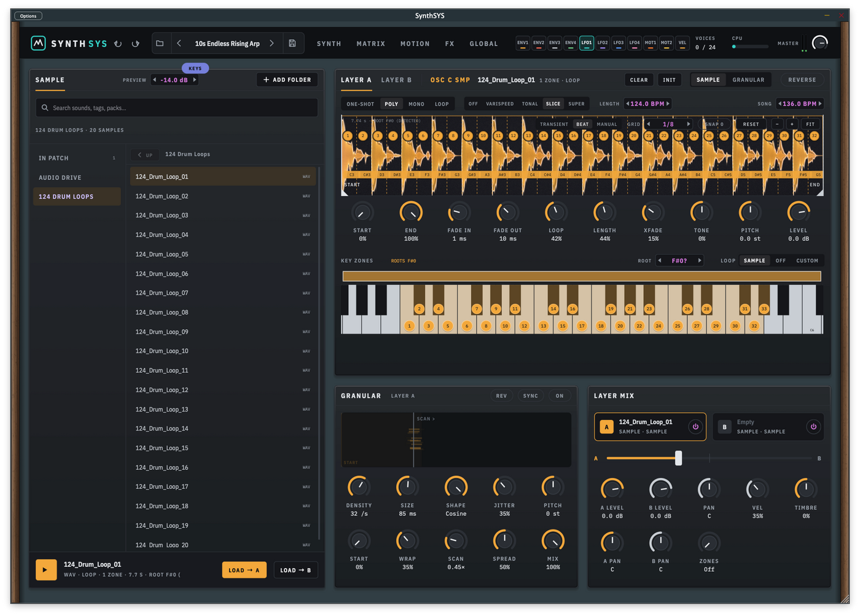Select the MOT1 modulator badge
This screenshot has width=860, height=616.
tap(651, 43)
